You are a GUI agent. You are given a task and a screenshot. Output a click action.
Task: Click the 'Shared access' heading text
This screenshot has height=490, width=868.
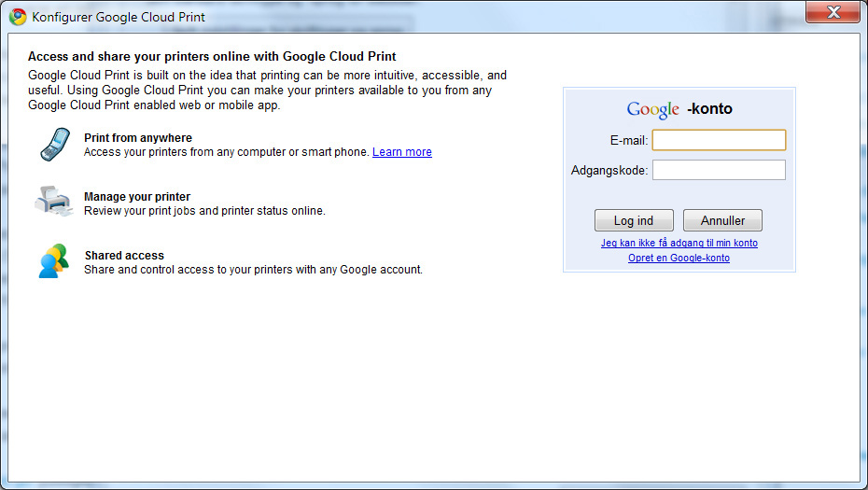(124, 256)
